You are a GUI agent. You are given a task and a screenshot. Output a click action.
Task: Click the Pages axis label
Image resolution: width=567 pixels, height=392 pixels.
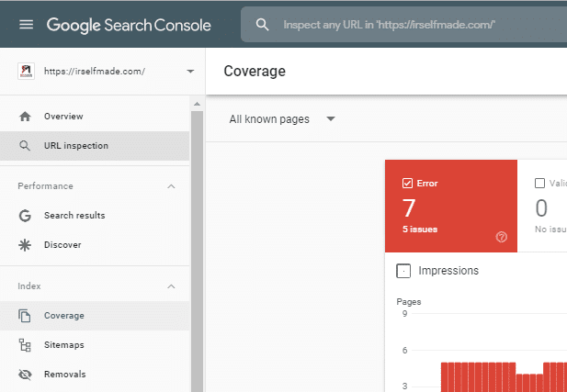tap(409, 302)
